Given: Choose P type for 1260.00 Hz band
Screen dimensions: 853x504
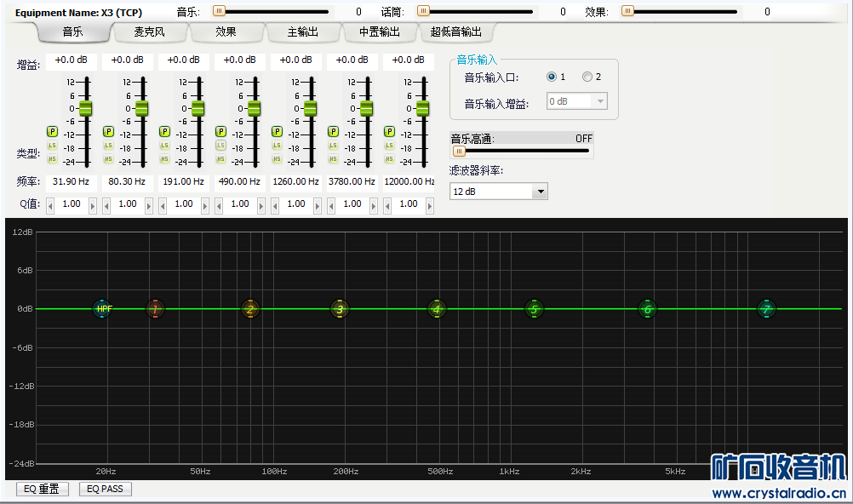Looking at the screenshot, I should (277, 132).
